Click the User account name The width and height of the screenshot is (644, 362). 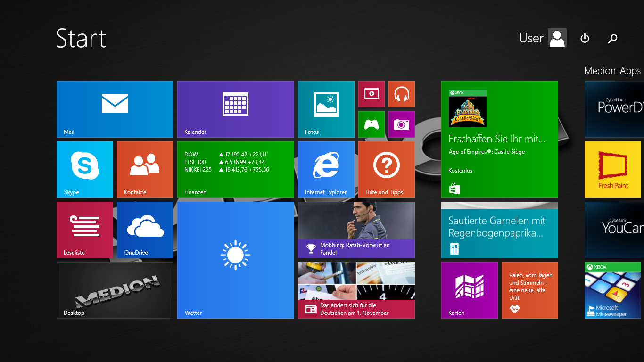[531, 38]
